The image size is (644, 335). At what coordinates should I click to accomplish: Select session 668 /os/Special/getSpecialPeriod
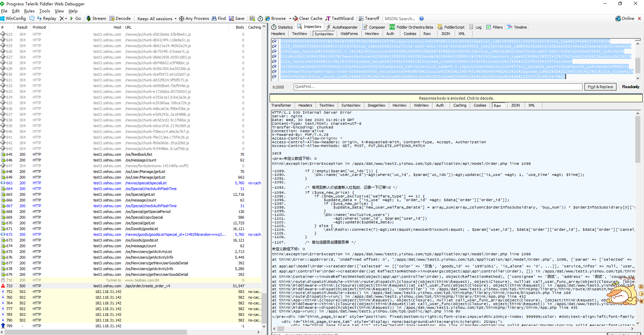point(131,212)
